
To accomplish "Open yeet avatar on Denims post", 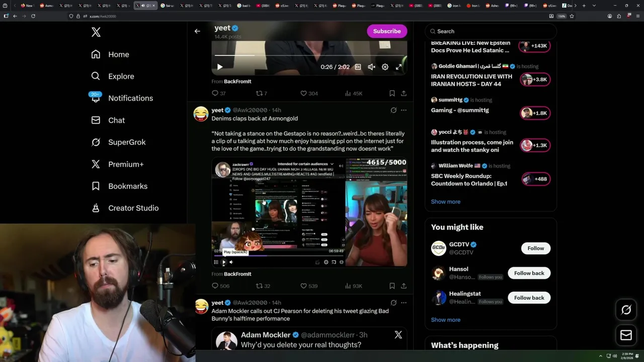I will coord(201,114).
